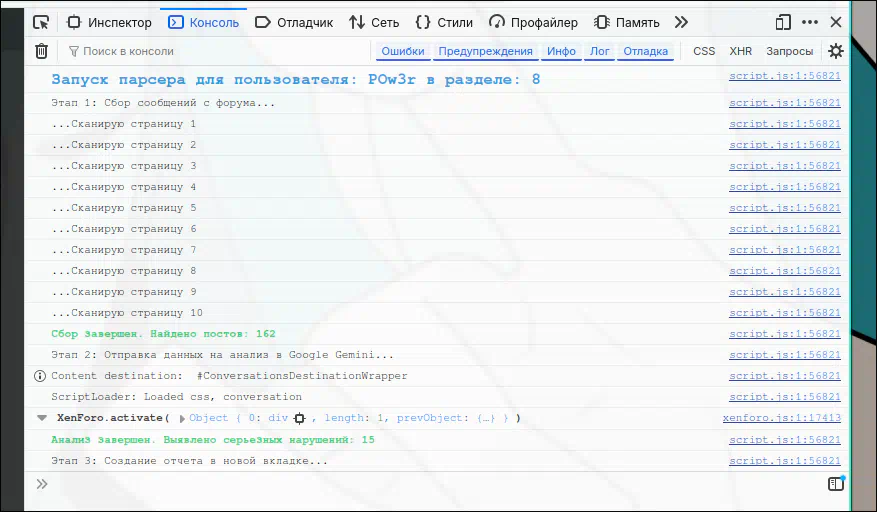Open script.js link for Сбор завершен row
Image resolution: width=877 pixels, height=512 pixels.
tap(785, 334)
